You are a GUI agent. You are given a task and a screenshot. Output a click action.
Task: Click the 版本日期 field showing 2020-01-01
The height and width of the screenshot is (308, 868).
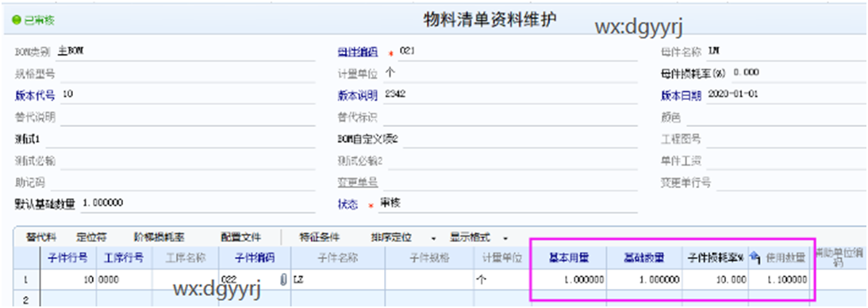[786, 94]
